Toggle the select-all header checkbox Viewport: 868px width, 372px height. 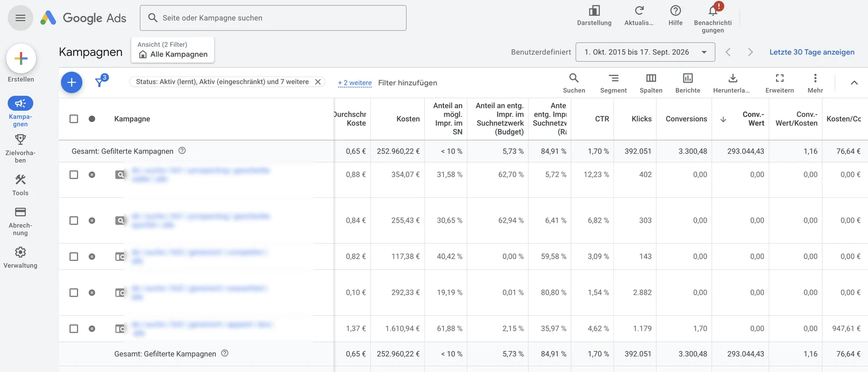pyautogui.click(x=73, y=119)
